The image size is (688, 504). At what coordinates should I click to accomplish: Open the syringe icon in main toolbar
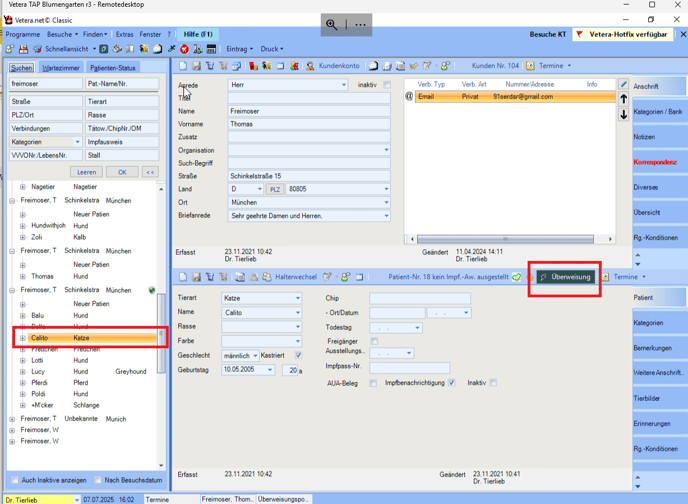click(171, 49)
